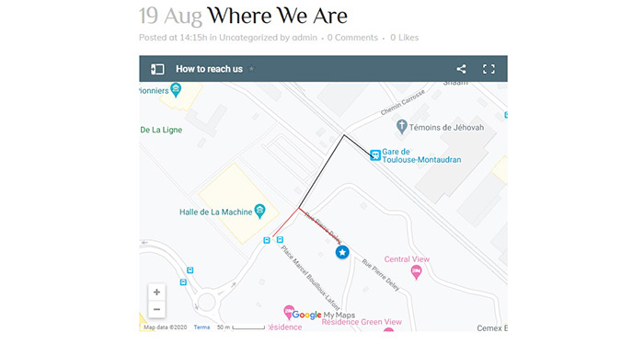Open the Terms link on the map

tap(201, 327)
